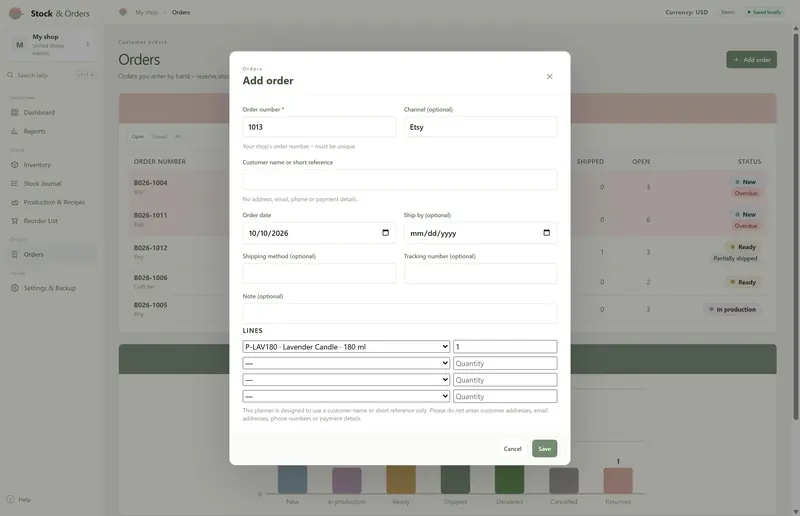Click the Orders sidebar icon
The width and height of the screenshot is (800, 516).
click(x=14, y=254)
